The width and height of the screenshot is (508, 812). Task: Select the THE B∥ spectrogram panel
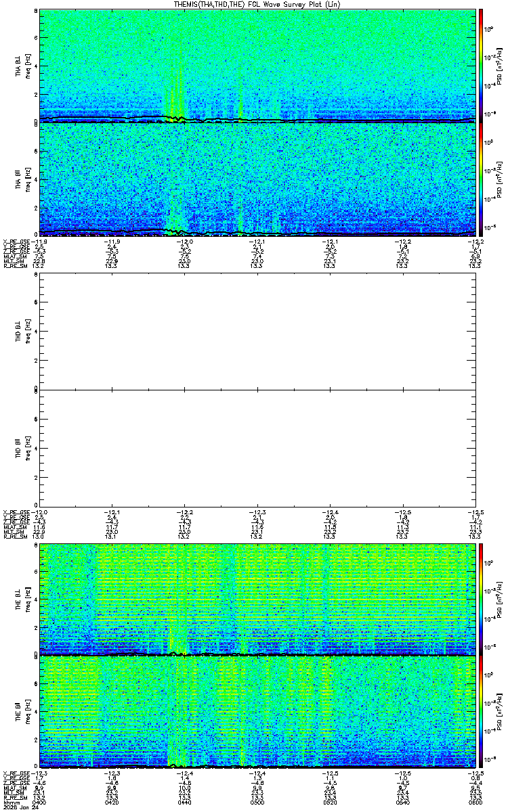(x=257, y=713)
